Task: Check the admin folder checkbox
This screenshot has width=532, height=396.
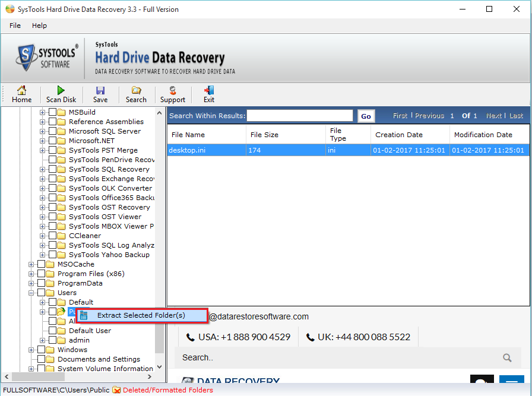Action: coord(53,340)
